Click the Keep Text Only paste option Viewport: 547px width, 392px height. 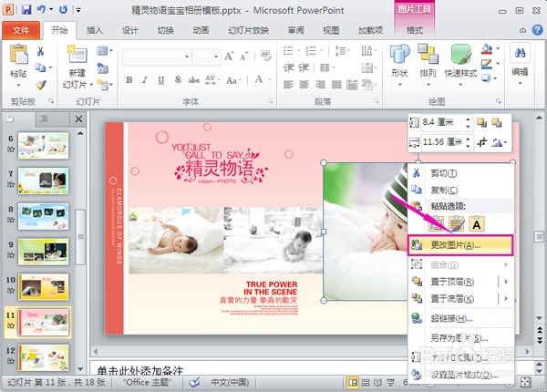pos(477,223)
